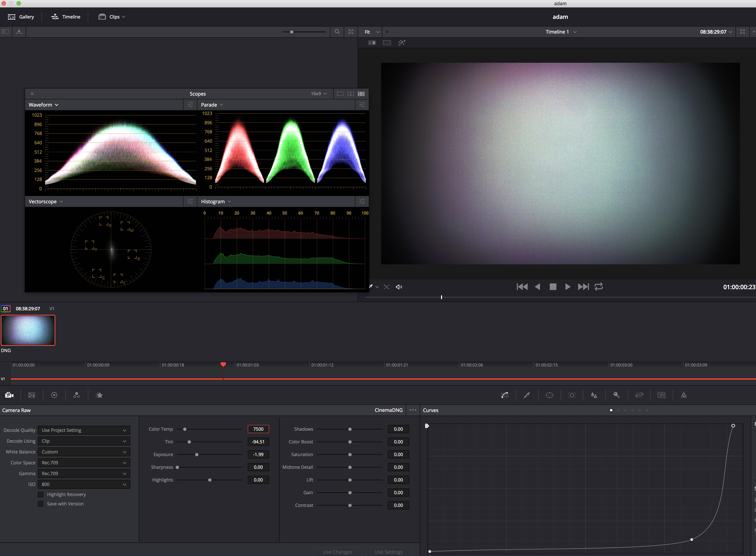Toggle the Timeline panel
This screenshot has width=756, height=556.
coord(66,17)
